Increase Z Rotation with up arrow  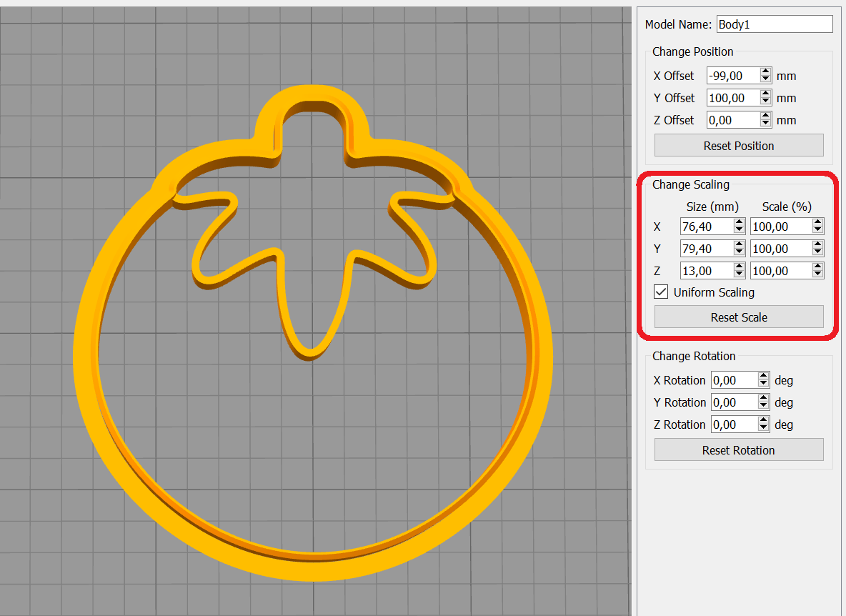(763, 421)
